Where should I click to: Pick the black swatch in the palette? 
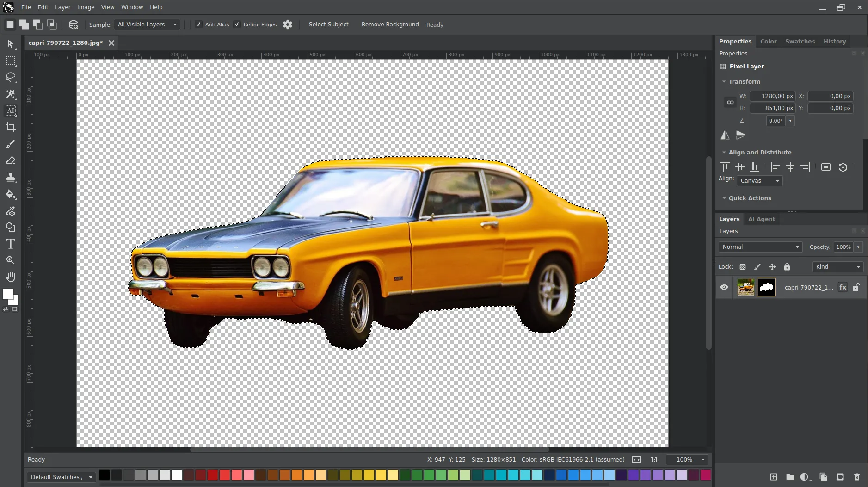click(x=105, y=475)
